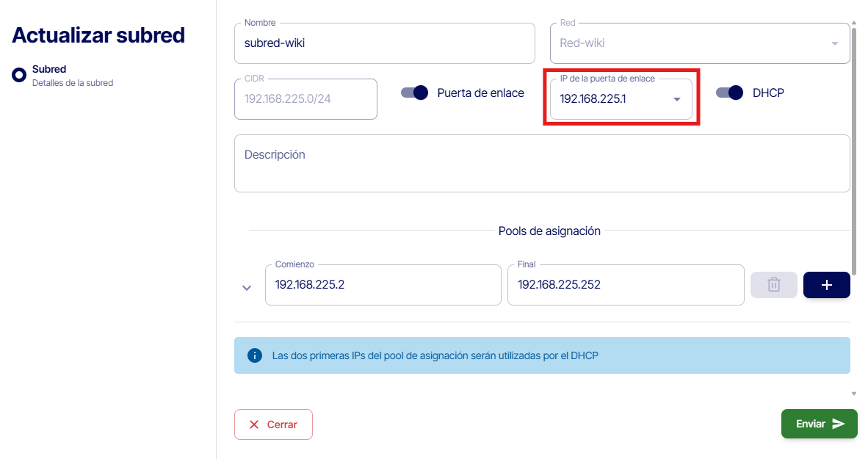
Task: Click the send arrow icon beside Enviar
Action: 839,424
